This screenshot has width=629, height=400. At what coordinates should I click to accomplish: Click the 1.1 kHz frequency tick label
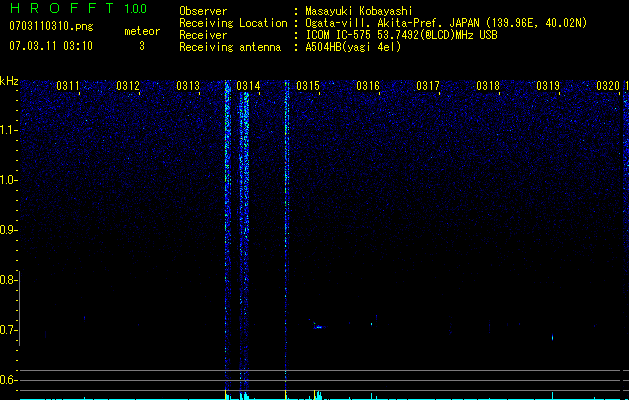tap(8, 130)
